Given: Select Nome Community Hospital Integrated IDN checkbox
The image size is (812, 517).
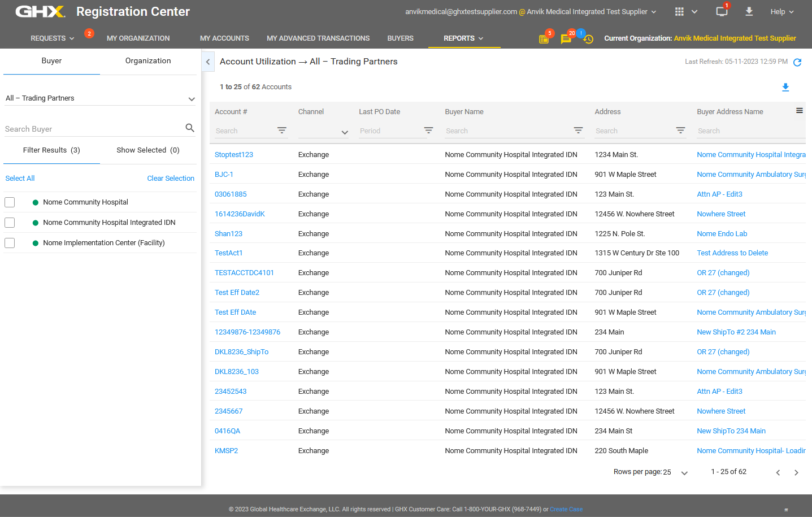Looking at the screenshot, I should [x=10, y=223].
